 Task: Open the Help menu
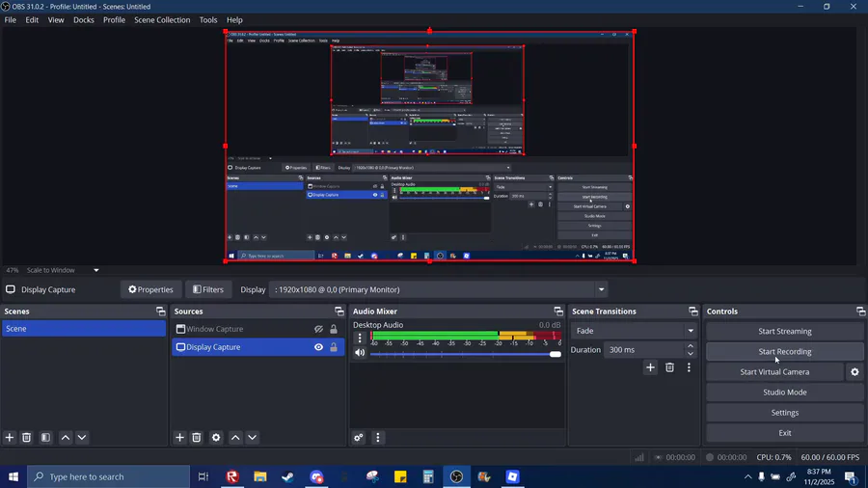[234, 20]
